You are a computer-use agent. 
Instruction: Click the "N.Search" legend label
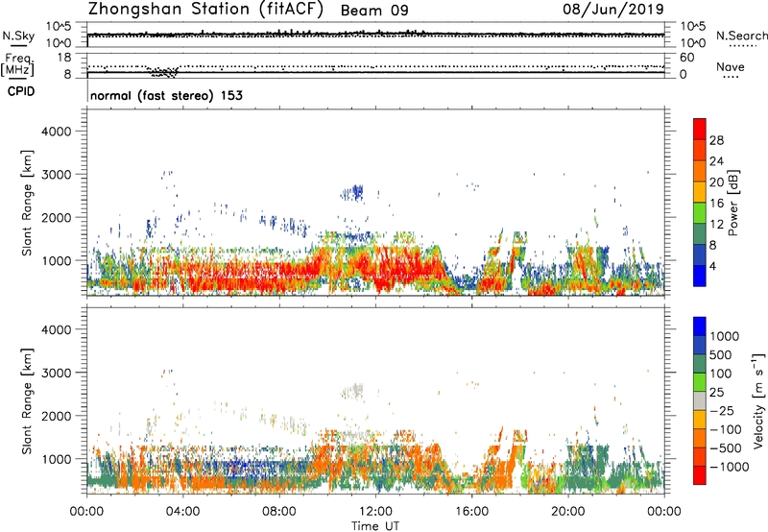pos(741,36)
